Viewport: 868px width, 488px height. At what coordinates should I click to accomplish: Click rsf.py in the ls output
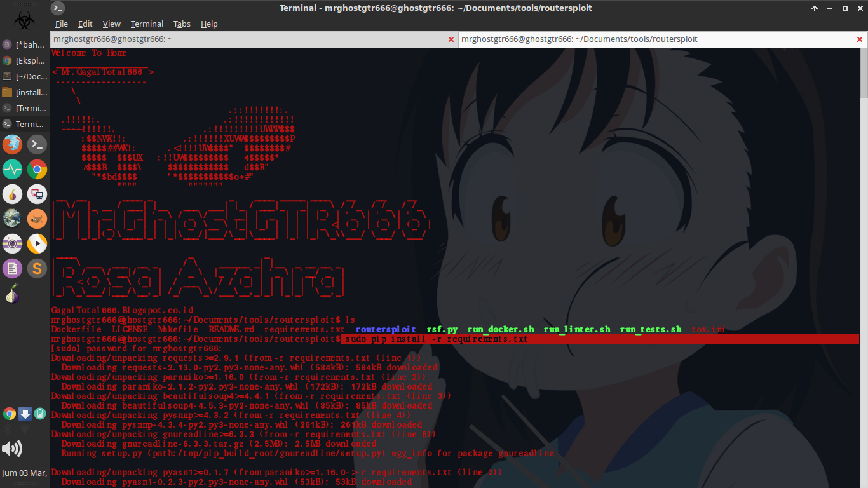tap(442, 329)
